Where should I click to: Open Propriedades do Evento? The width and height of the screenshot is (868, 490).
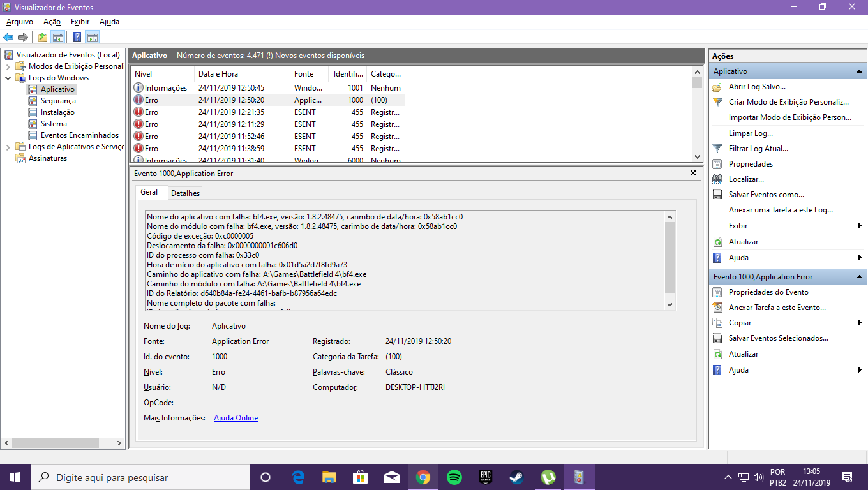click(x=768, y=292)
